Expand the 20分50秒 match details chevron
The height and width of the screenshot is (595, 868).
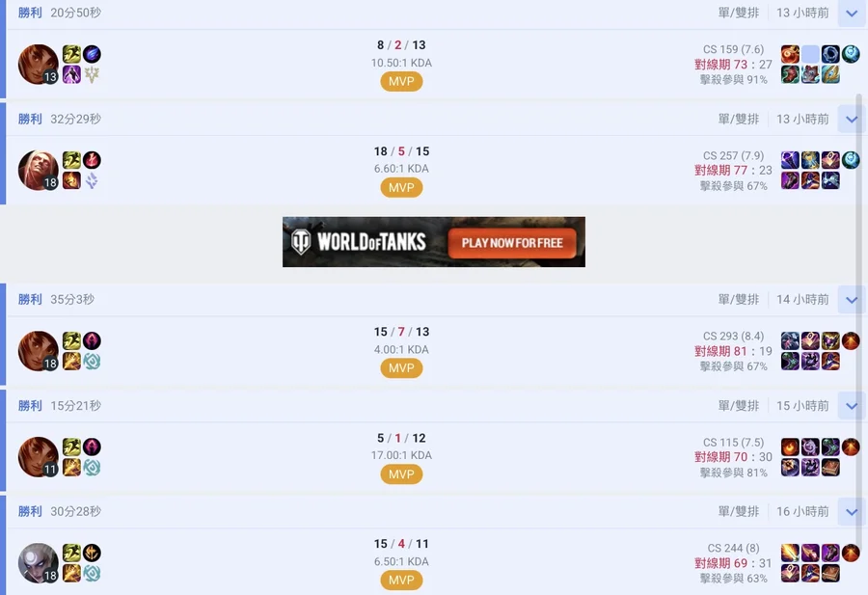click(x=852, y=13)
